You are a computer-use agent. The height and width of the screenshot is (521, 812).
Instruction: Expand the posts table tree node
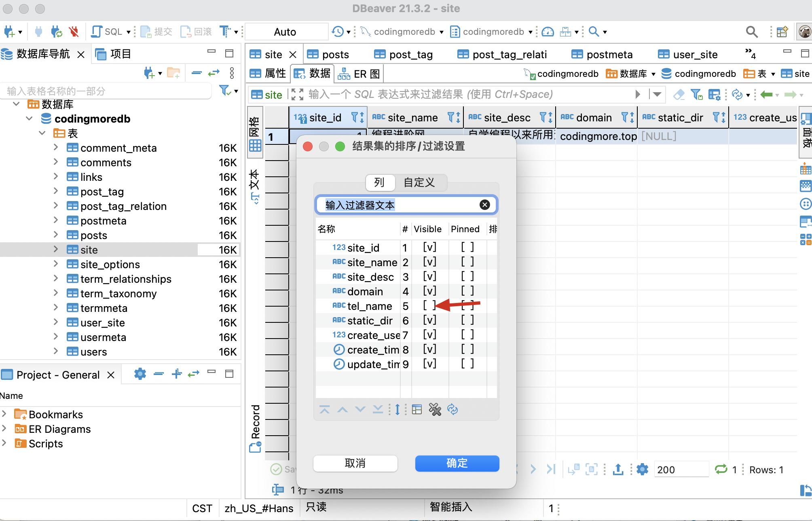(56, 235)
